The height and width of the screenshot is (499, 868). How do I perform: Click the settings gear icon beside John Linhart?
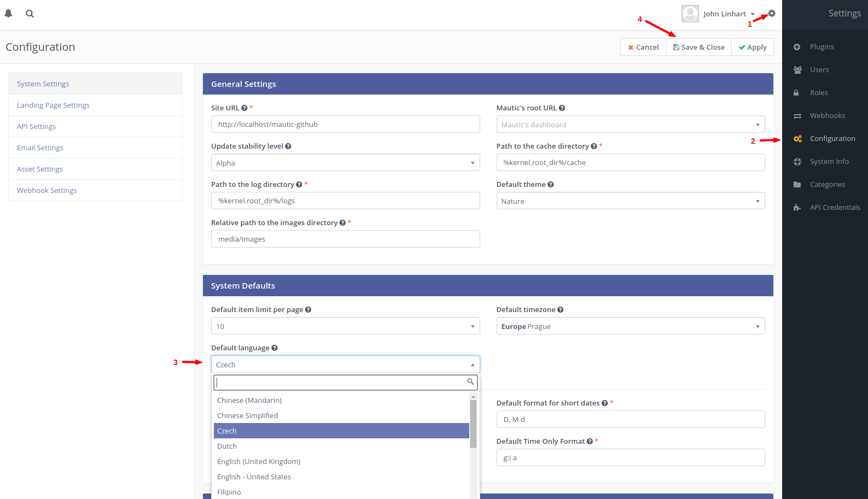(x=772, y=13)
